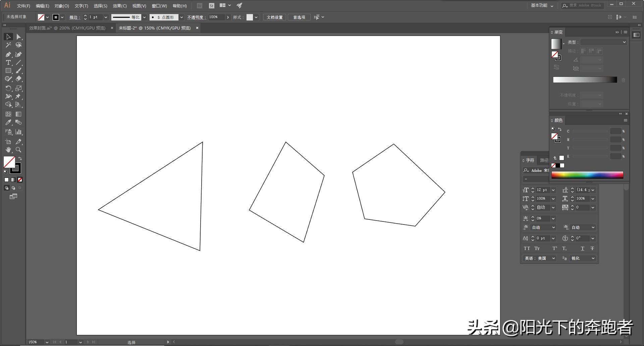Select the Type tool

point(8,62)
